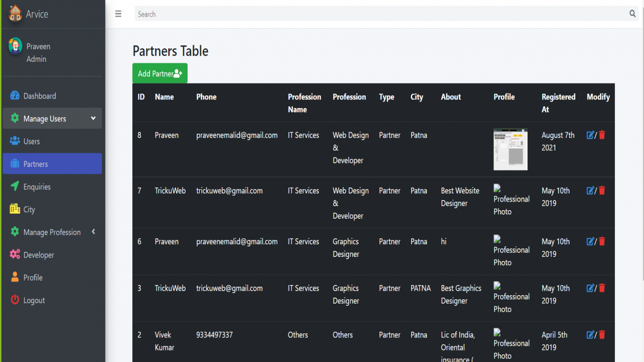
Task: Click the Manage Profession gear icon
Action: tap(15, 232)
